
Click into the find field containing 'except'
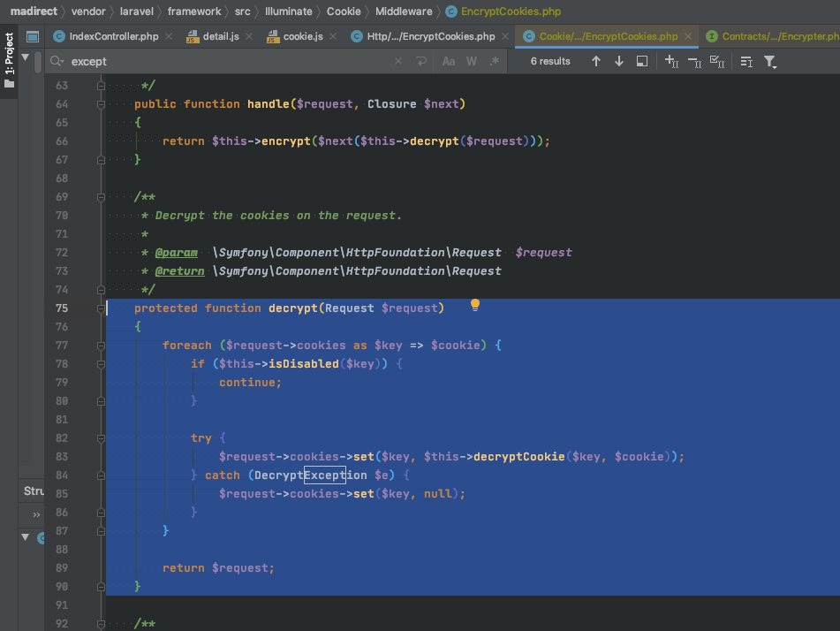click(x=231, y=62)
